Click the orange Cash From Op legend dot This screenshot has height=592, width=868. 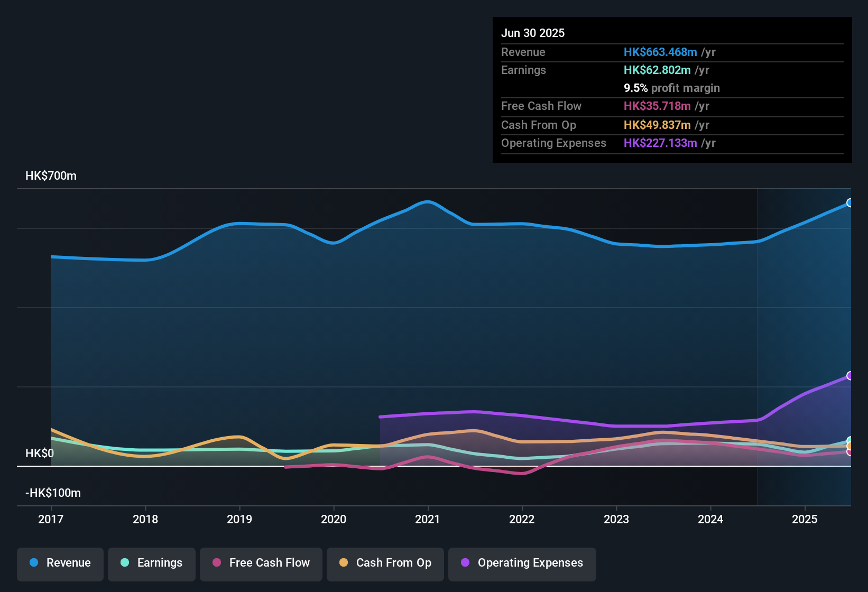click(344, 563)
